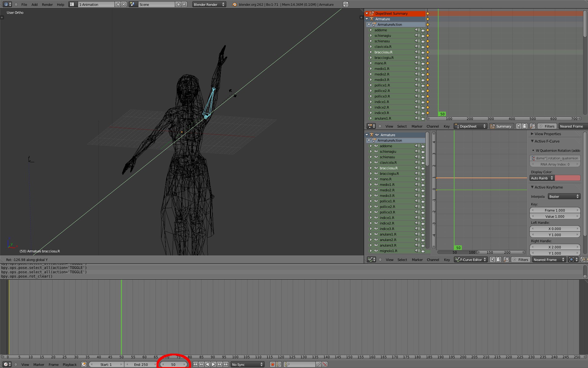Hide bracciosu.R curves with eye icon

[x=376, y=168]
